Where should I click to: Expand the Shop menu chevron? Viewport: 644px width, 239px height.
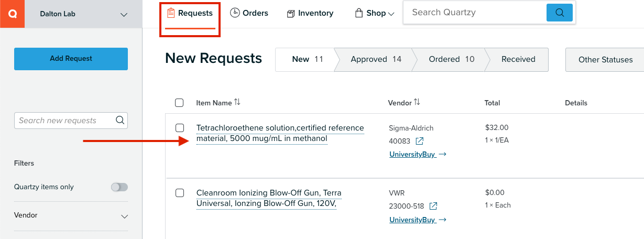pos(391,14)
